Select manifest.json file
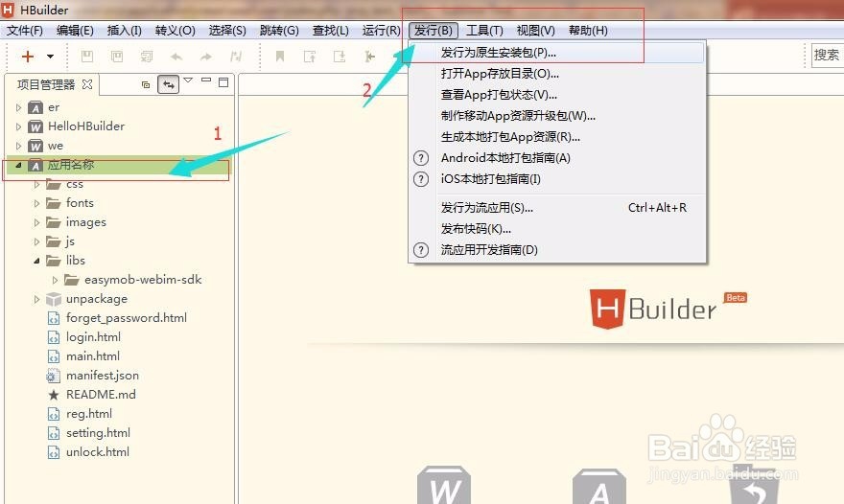 pos(103,376)
